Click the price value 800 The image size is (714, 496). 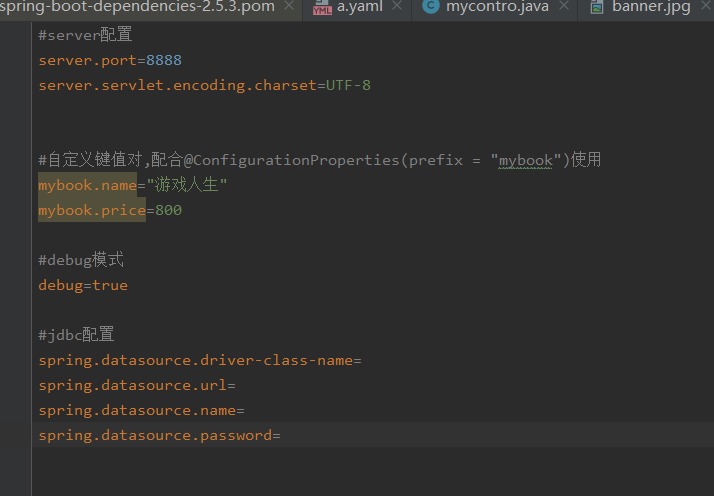click(168, 210)
